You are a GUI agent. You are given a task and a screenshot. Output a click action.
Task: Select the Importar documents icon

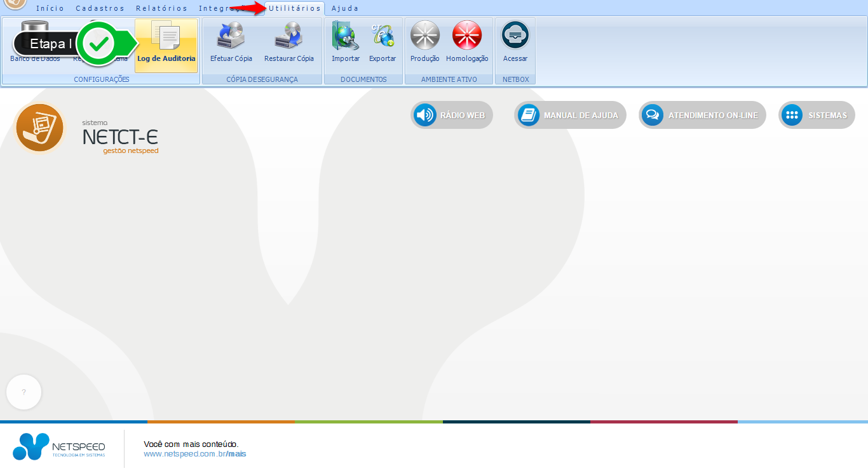(x=346, y=43)
